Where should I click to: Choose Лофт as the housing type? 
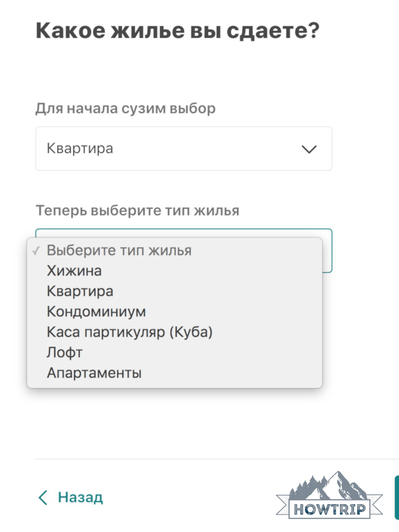click(x=65, y=352)
